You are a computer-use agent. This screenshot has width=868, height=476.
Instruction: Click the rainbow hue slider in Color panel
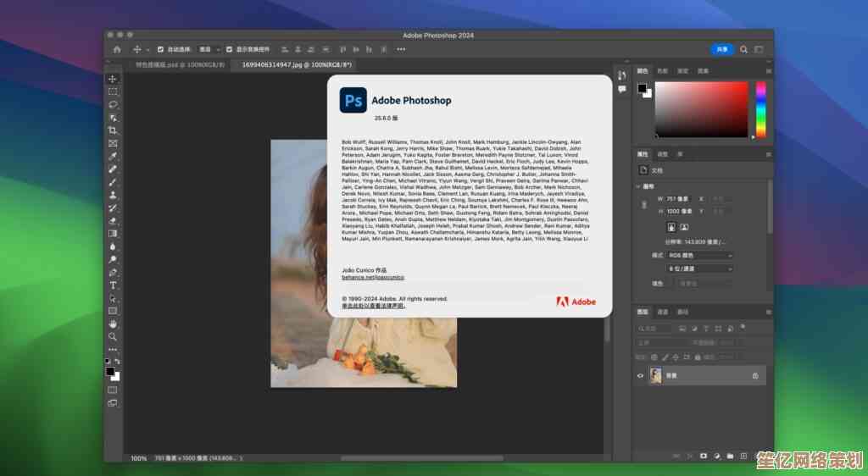(x=760, y=108)
